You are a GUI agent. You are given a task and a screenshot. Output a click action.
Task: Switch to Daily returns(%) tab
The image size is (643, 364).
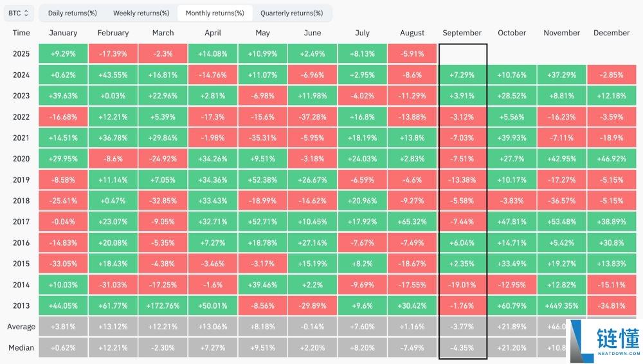pos(73,13)
